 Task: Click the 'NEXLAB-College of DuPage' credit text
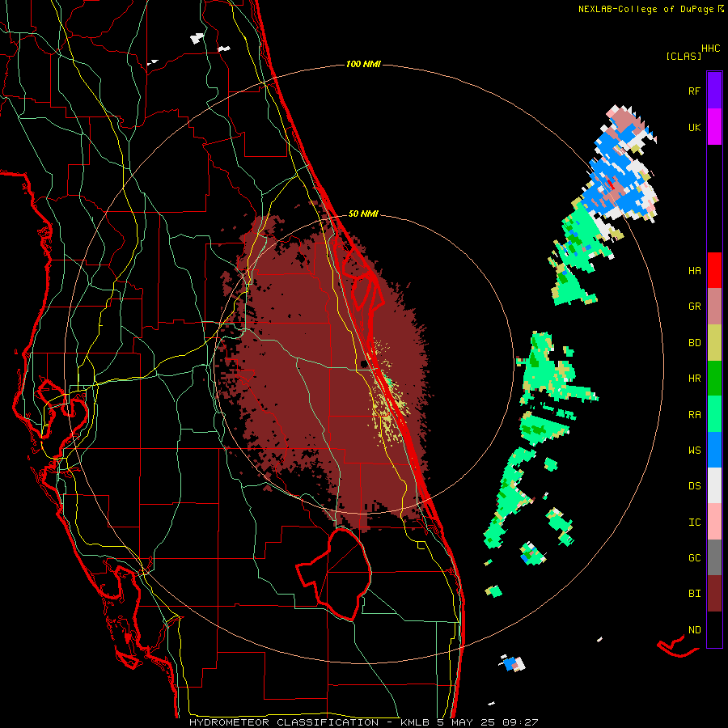pyautogui.click(x=646, y=9)
